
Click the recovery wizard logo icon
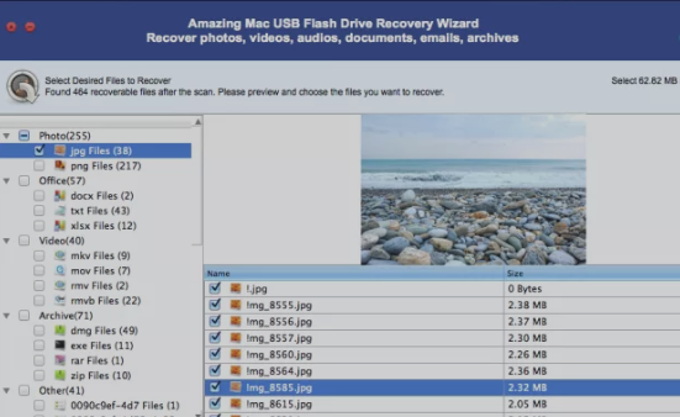23,87
